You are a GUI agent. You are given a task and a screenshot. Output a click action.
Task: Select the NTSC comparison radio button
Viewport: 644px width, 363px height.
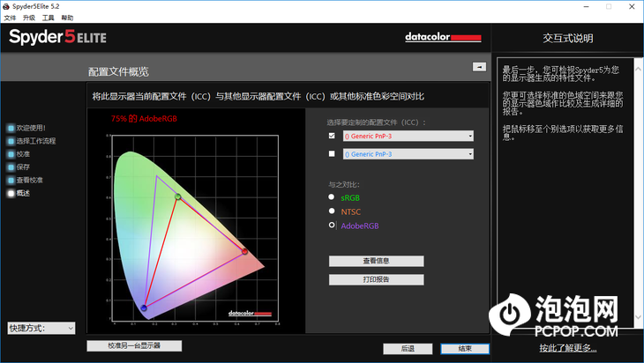click(332, 211)
